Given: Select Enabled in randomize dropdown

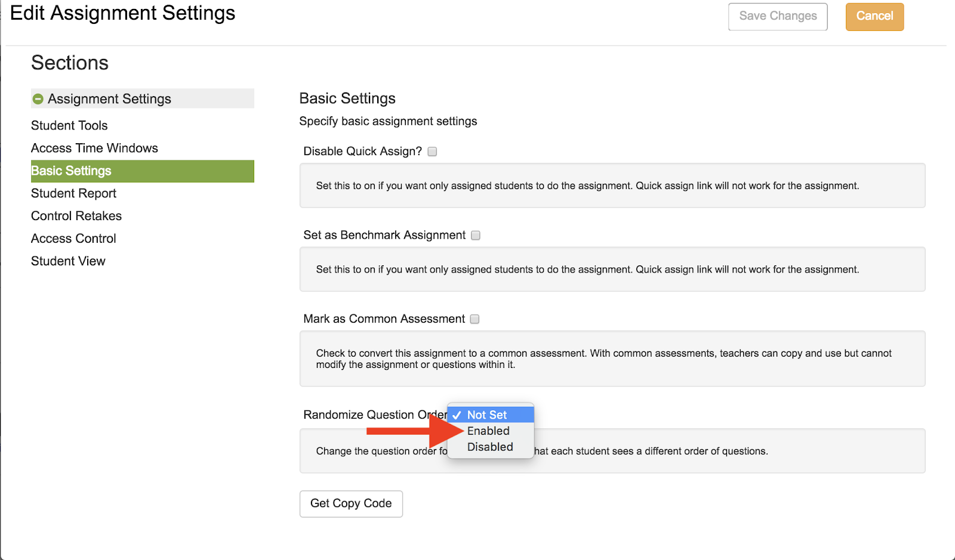Looking at the screenshot, I should pos(488,431).
